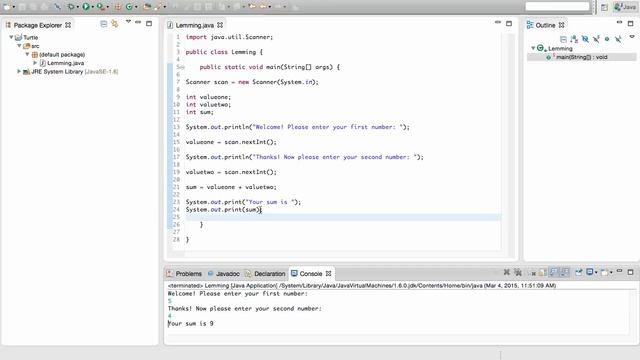The image size is (640, 360).
Task: Switch to the Problems tab
Action: click(184, 273)
